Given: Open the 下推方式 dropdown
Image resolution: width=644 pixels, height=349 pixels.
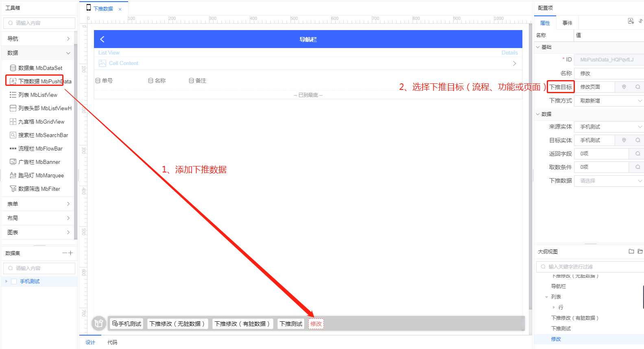Looking at the screenshot, I should pos(609,100).
